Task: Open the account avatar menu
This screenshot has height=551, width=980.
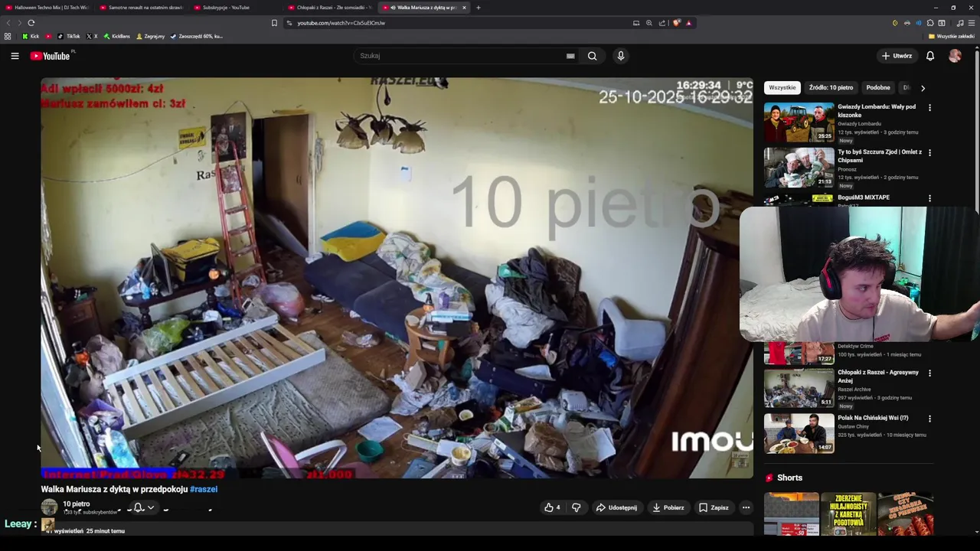Action: coord(955,56)
